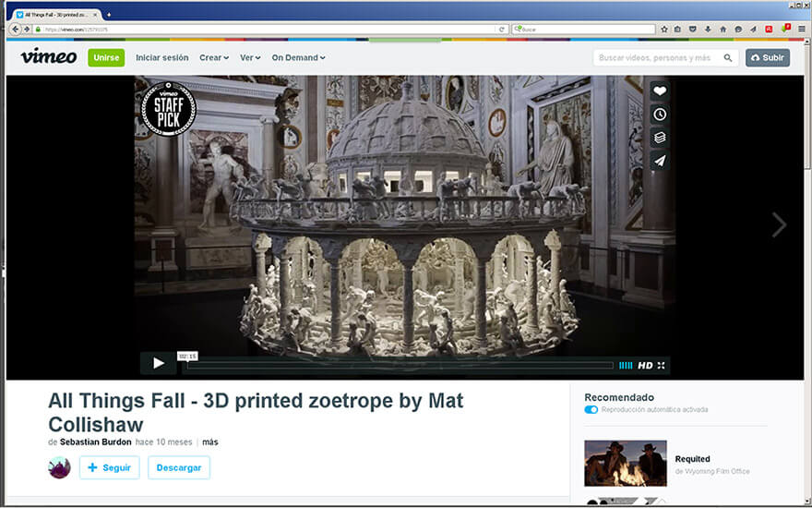Click the browser toolbar send icon

[x=754, y=30]
